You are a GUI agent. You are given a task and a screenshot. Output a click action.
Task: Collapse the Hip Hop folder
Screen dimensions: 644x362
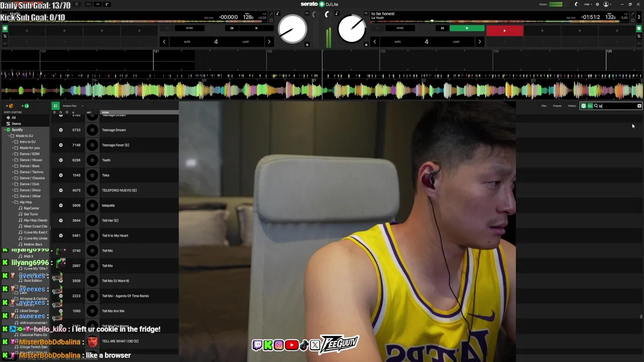13,202
